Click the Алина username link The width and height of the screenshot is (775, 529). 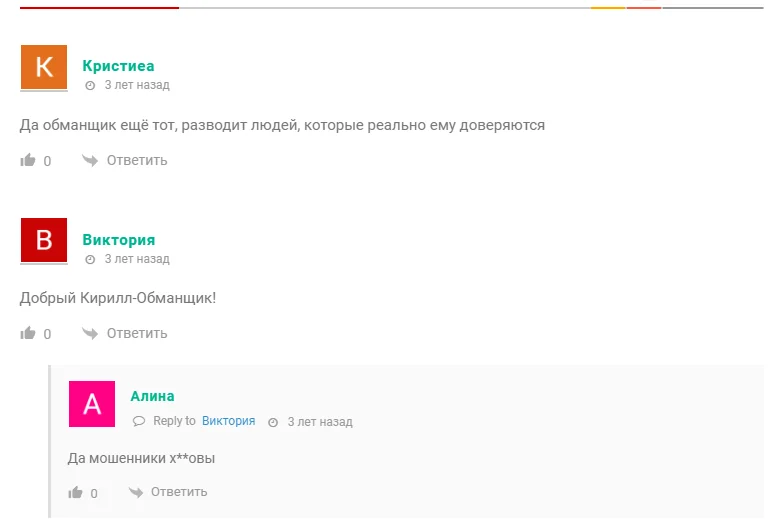click(152, 396)
